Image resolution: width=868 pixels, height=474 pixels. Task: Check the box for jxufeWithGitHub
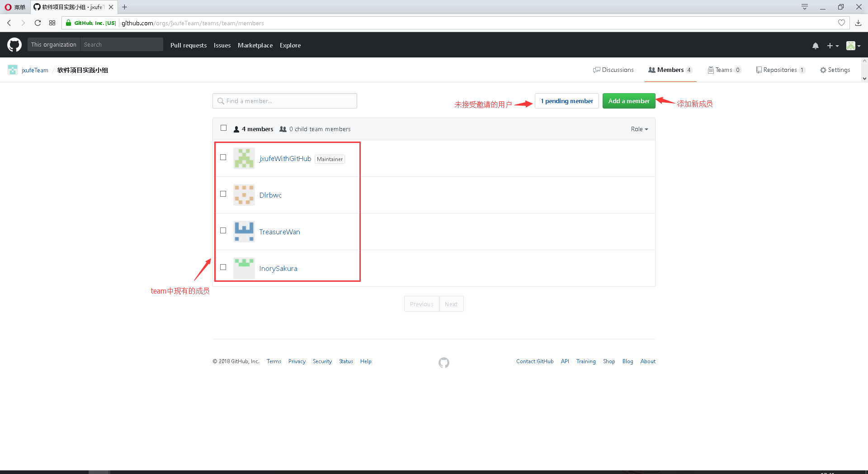223,157
